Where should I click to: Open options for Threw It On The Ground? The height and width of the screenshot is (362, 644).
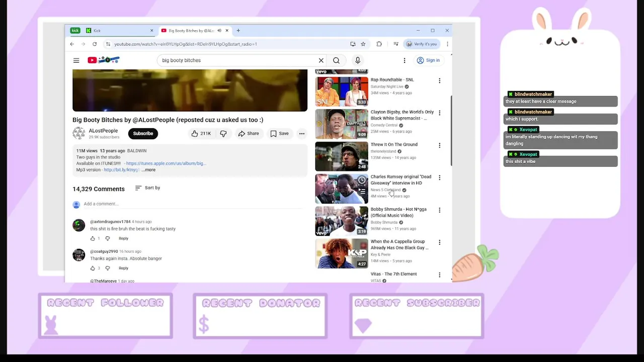pos(439,145)
